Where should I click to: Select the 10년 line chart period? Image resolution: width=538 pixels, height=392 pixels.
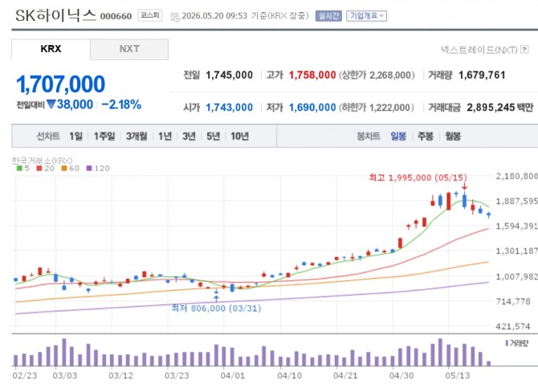click(x=239, y=137)
